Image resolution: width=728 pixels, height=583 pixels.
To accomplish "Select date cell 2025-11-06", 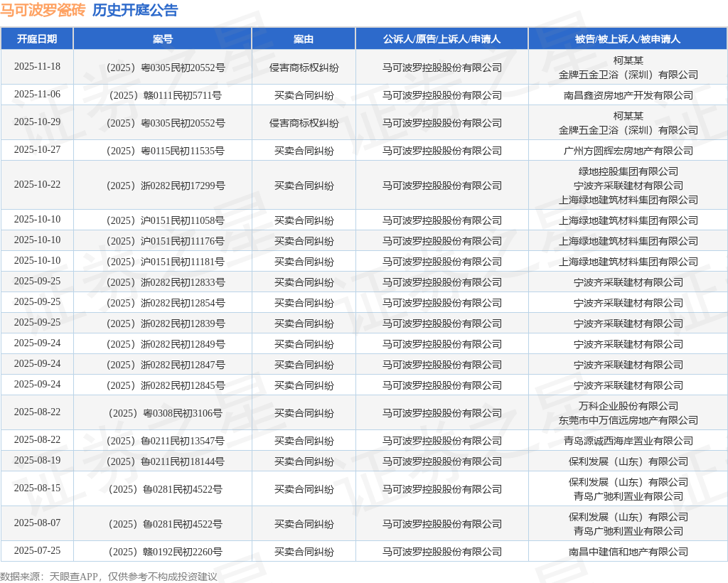I will pyautogui.click(x=37, y=95).
